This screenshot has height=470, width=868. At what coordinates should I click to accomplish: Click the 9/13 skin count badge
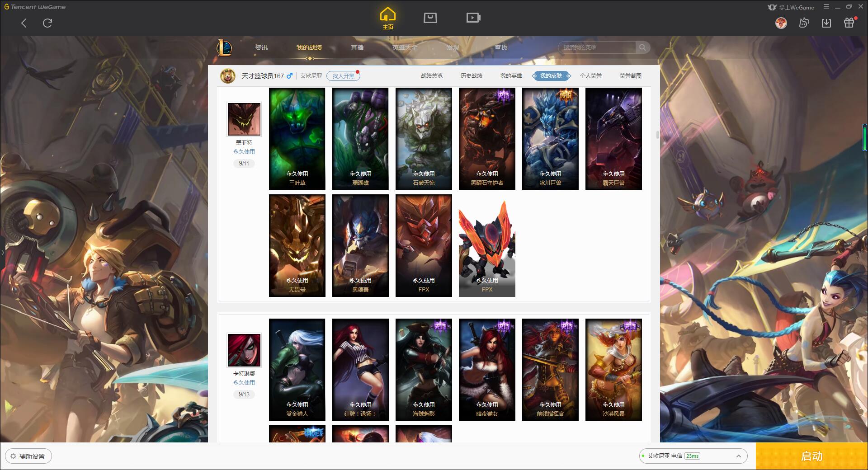(244, 395)
